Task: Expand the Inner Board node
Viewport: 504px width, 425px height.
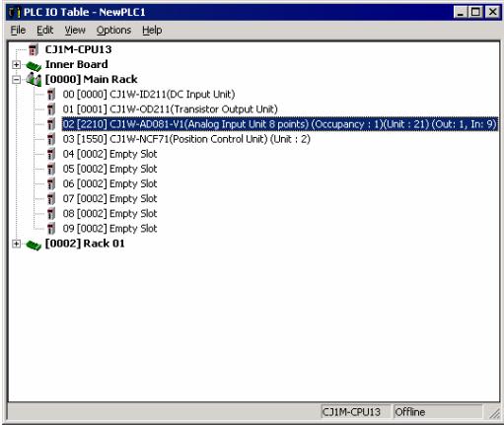Action: (16, 65)
